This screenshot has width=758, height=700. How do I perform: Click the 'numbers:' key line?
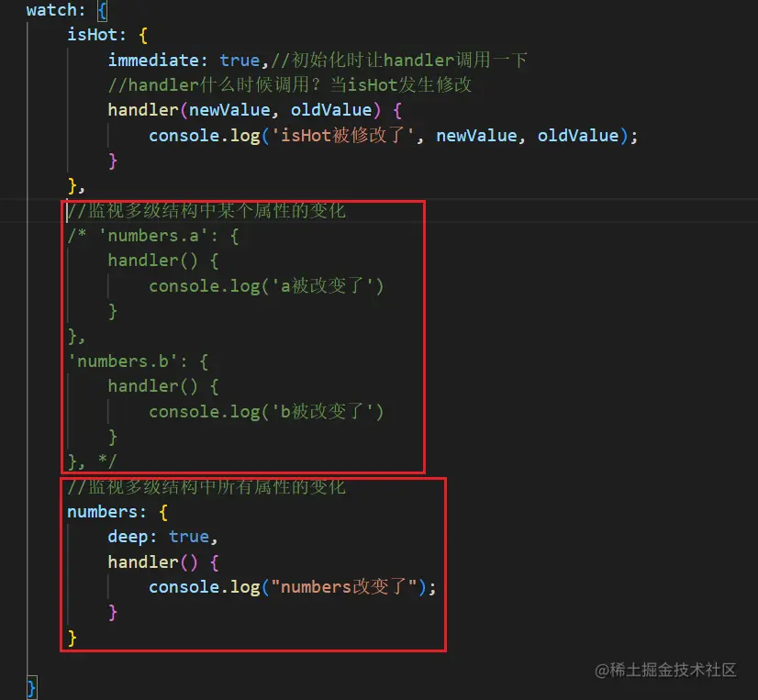click(117, 512)
